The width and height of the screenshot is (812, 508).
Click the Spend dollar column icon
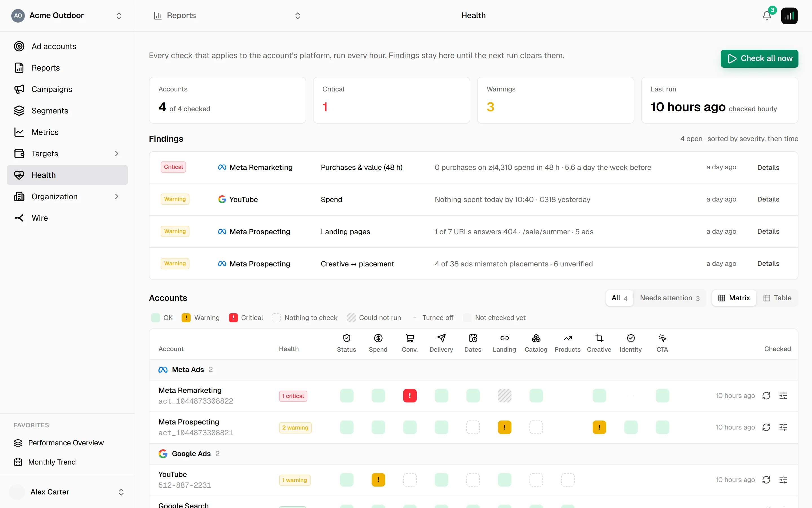click(378, 338)
